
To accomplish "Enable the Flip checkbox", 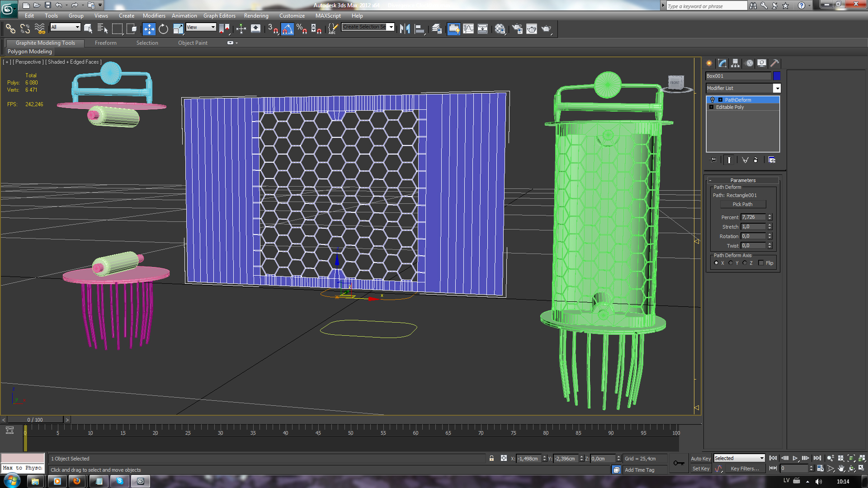I will [x=761, y=263].
